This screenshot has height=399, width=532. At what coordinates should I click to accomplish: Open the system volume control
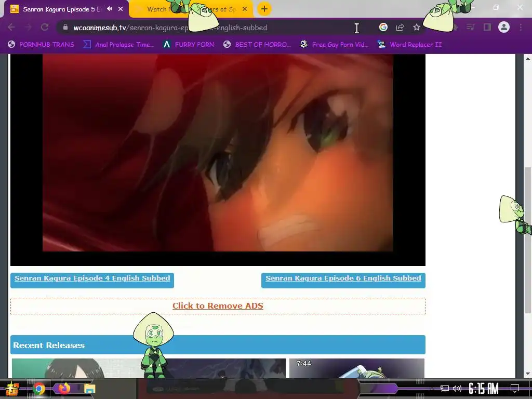(x=457, y=389)
